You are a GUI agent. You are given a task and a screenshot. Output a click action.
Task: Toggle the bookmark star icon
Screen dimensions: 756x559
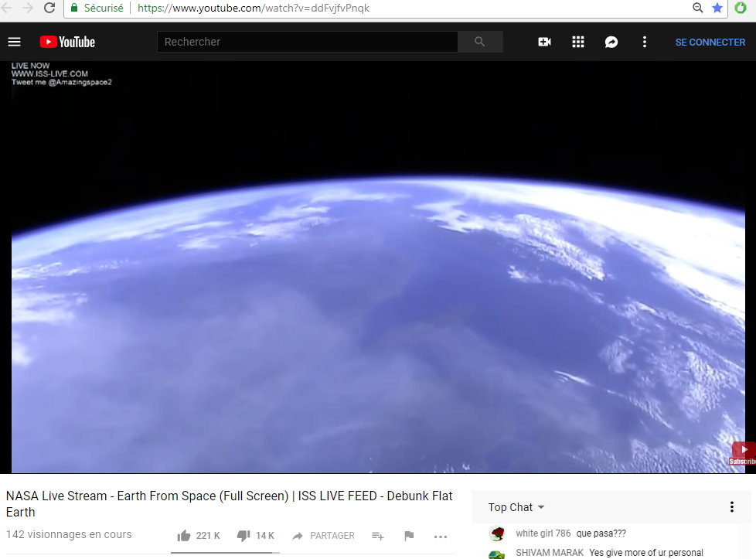(x=717, y=8)
